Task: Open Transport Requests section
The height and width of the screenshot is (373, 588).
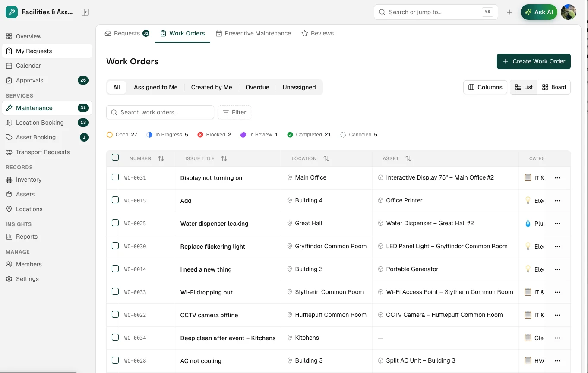Action: 47,152
